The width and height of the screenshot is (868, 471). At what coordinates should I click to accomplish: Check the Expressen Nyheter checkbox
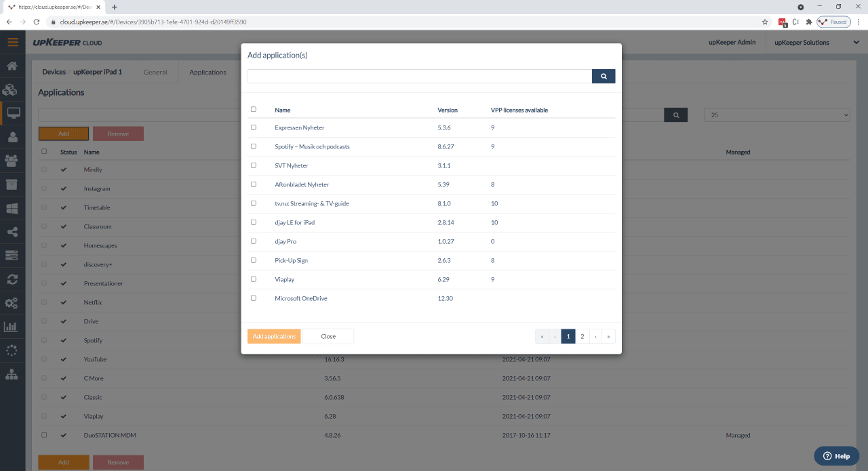click(x=254, y=127)
